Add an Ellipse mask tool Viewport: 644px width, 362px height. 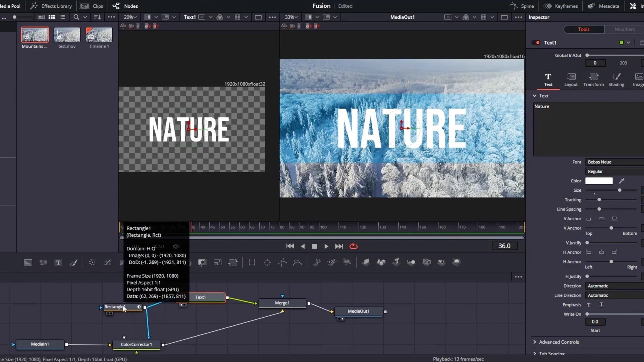pyautogui.click(x=267, y=262)
